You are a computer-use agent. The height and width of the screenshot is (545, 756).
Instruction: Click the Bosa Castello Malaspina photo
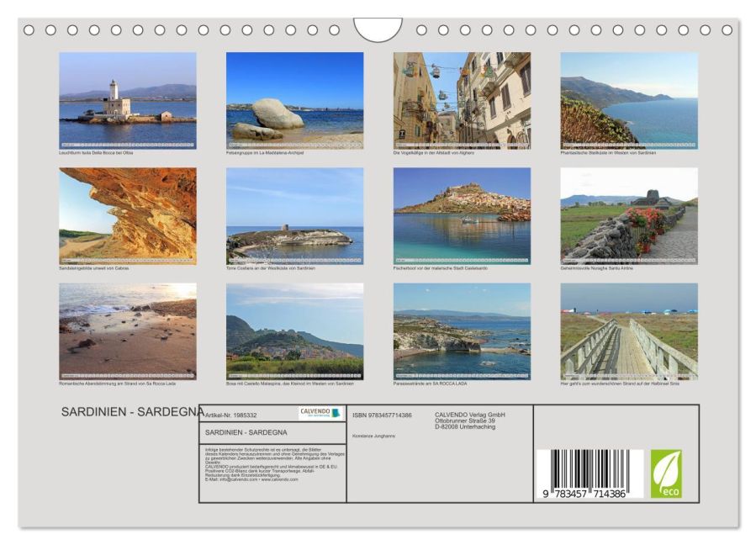click(x=294, y=332)
